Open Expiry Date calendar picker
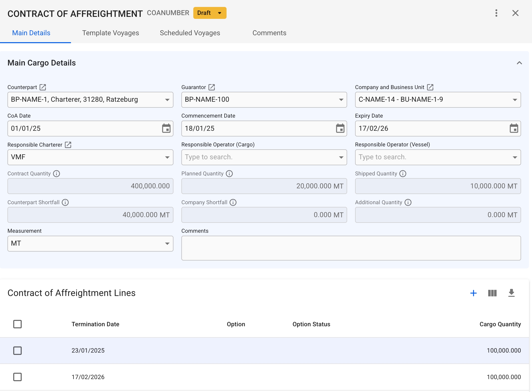This screenshot has height=392, width=532. click(514, 129)
